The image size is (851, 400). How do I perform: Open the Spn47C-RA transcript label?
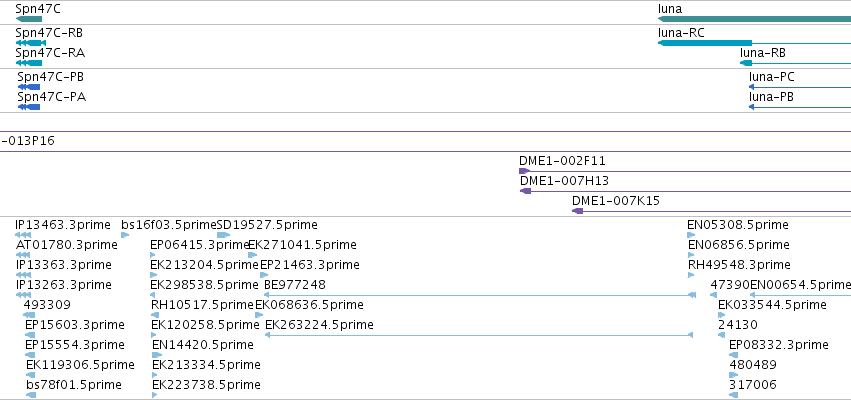[x=50, y=53]
